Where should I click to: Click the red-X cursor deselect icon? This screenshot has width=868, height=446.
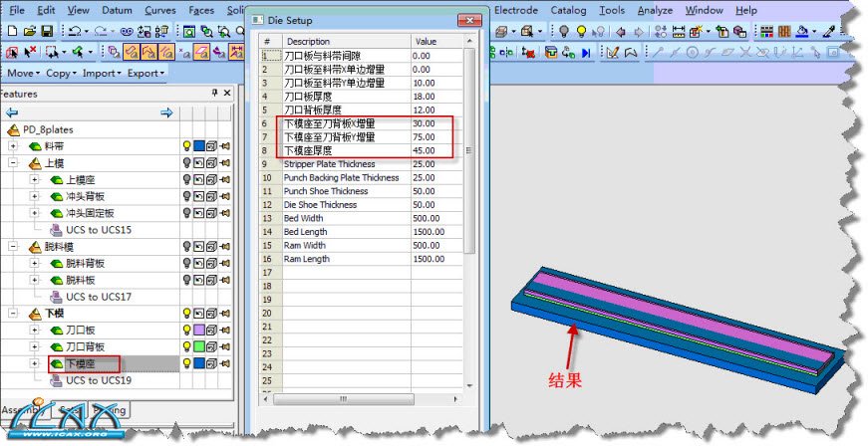(x=31, y=52)
